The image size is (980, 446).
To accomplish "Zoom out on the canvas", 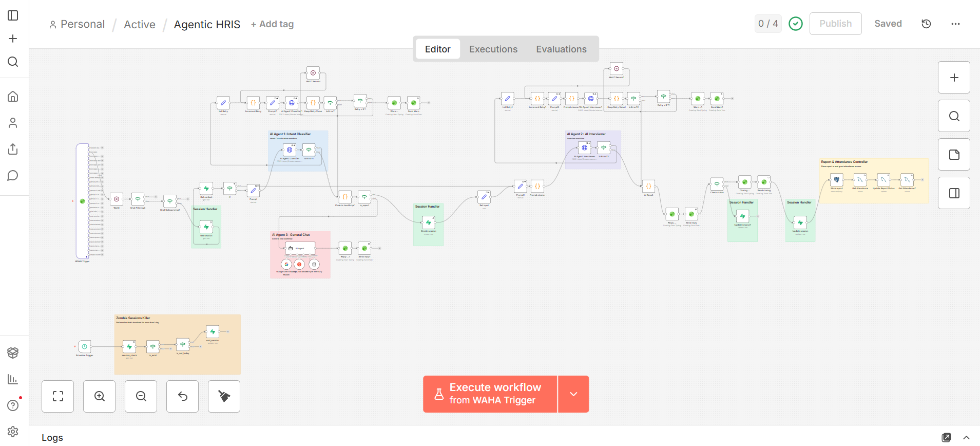I will click(x=141, y=396).
